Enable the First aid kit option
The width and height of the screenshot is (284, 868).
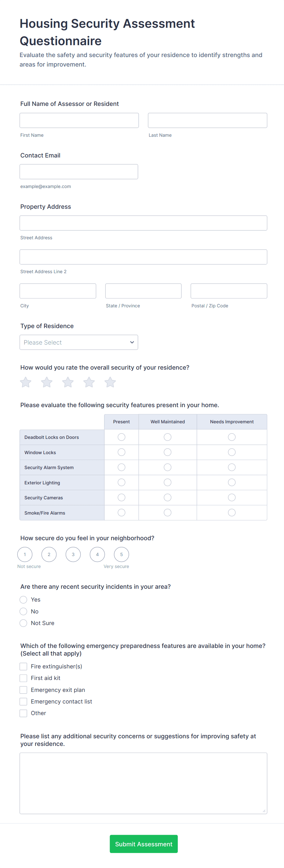[x=23, y=678]
